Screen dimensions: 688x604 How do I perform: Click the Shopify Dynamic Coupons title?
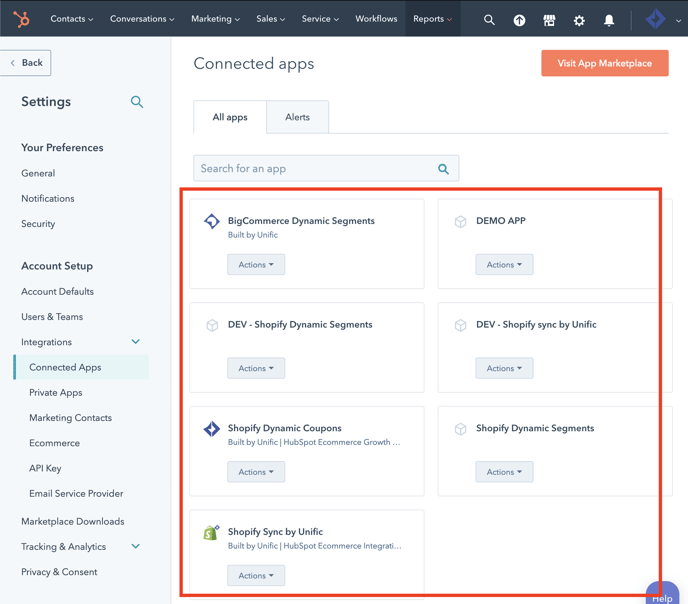pos(284,428)
